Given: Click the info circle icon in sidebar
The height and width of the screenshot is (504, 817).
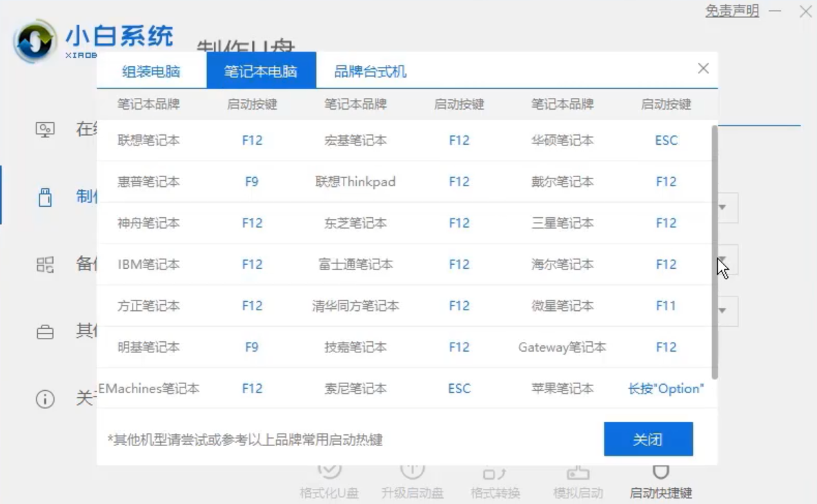Looking at the screenshot, I should coord(46,399).
